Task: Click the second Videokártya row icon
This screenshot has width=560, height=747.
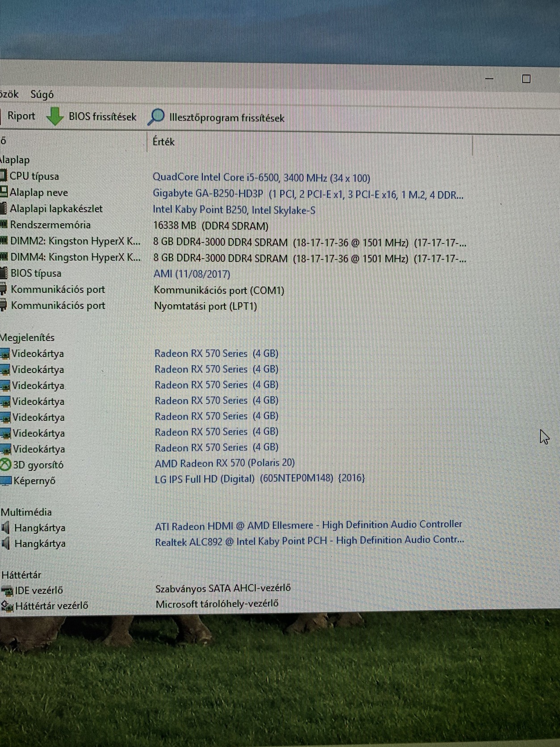Action: coord(5,370)
